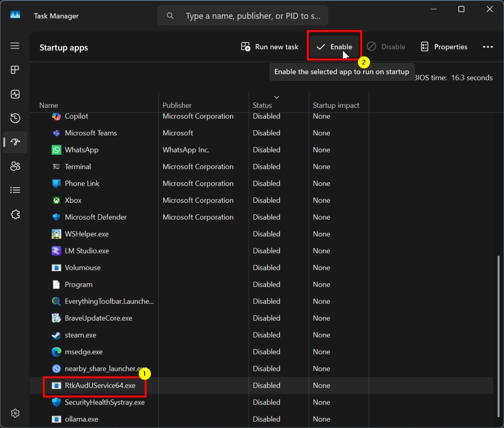Open Task Manager settings gear
Image resolution: width=504 pixels, height=428 pixels.
coord(15,413)
